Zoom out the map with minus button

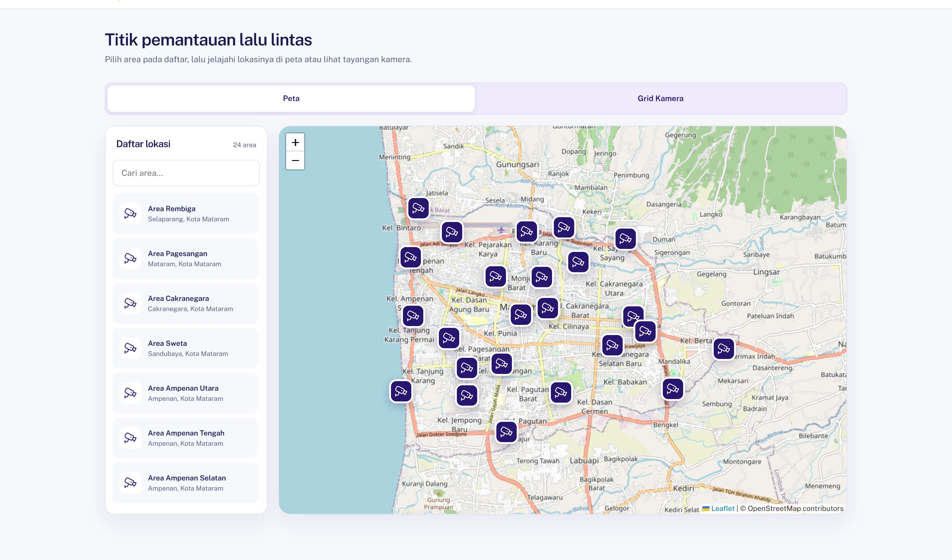(295, 160)
